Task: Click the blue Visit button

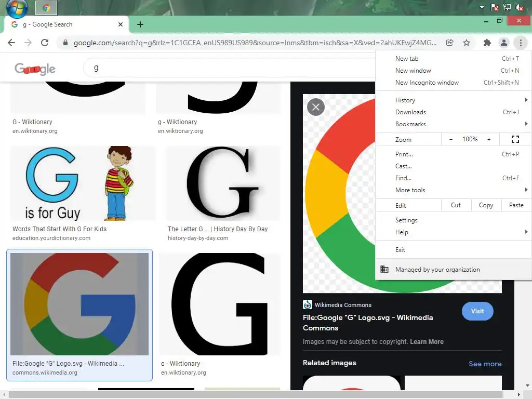Action: coord(477,311)
